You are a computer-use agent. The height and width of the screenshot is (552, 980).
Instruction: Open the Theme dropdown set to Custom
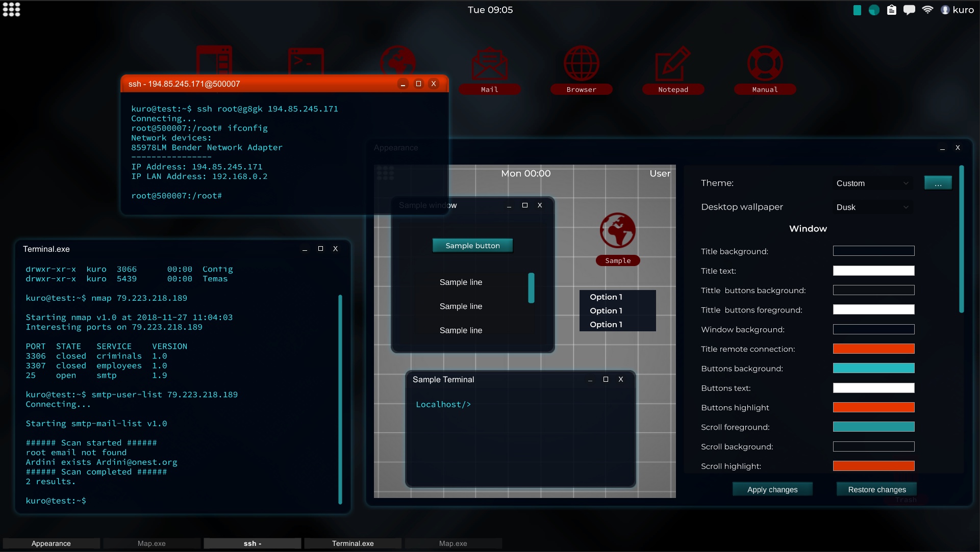pyautogui.click(x=872, y=183)
